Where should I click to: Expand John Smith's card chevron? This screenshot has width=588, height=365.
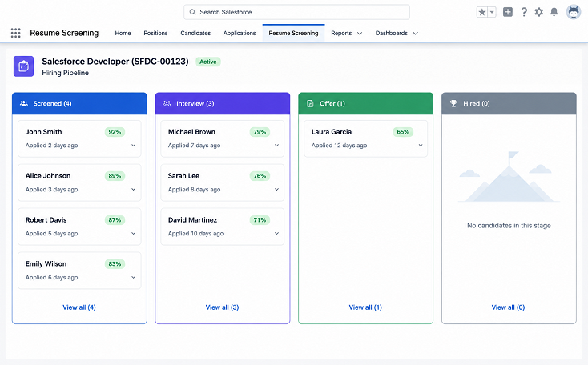133,146
